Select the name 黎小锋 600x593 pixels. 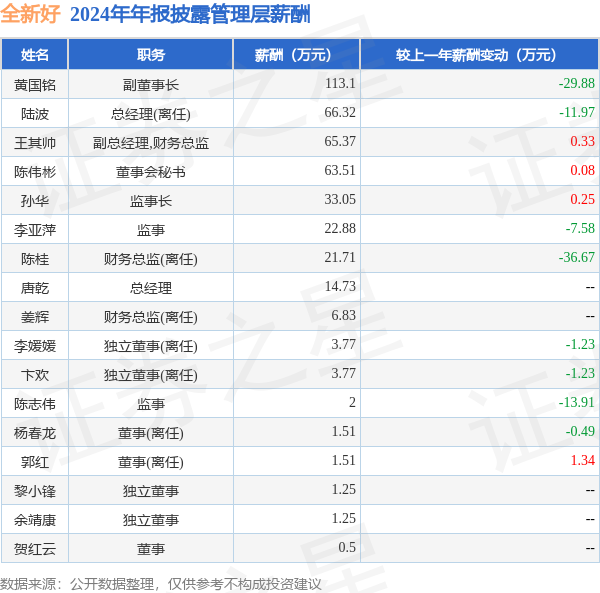(35, 491)
